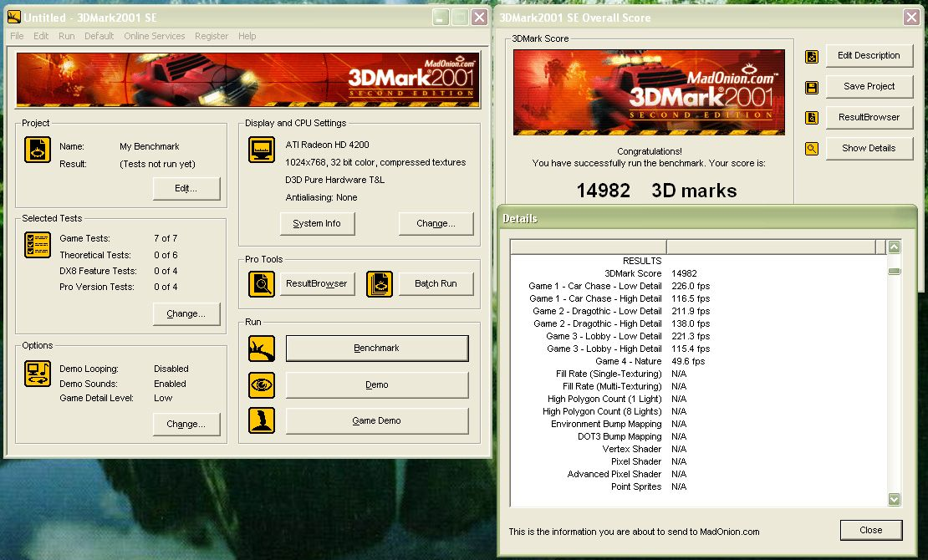Image resolution: width=928 pixels, height=560 pixels.
Task: Open the Help menu
Action: [247, 36]
